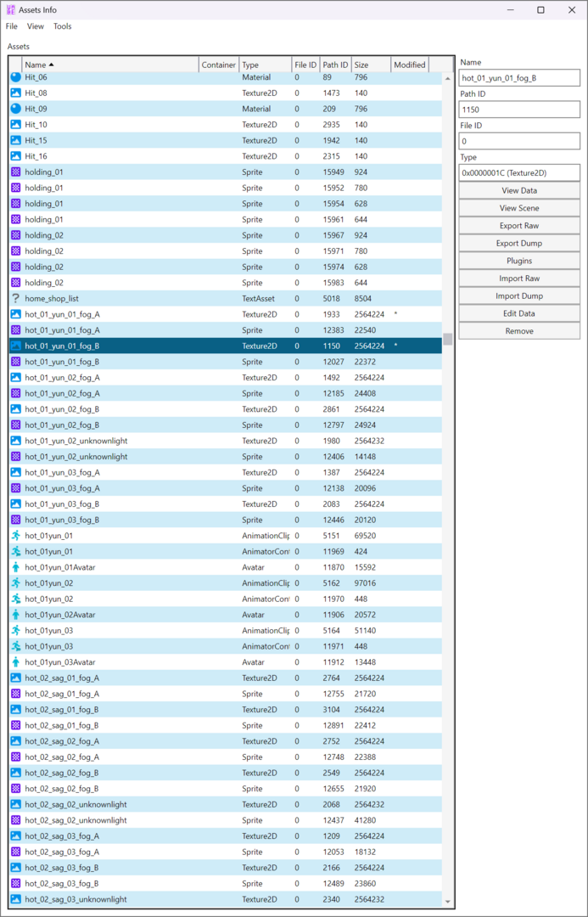This screenshot has height=917, width=588.
Task: Click the sprite icon of holding_01 with Path ID 15949
Action: click(x=16, y=172)
